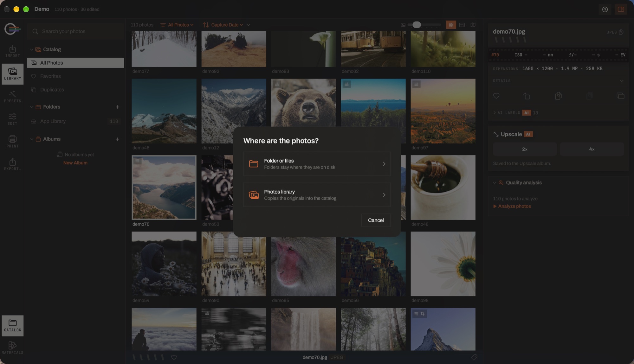
Task: Open the Presets panel
Action: click(12, 97)
